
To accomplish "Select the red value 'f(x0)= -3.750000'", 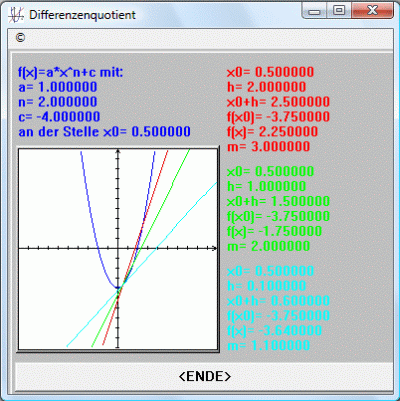I will 278,117.
